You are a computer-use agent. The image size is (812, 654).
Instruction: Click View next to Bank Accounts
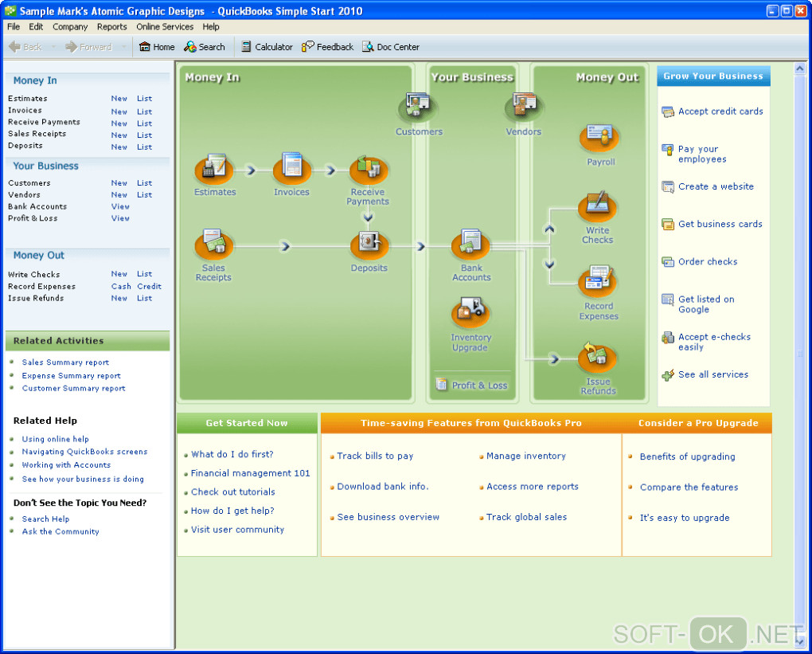pyautogui.click(x=120, y=206)
